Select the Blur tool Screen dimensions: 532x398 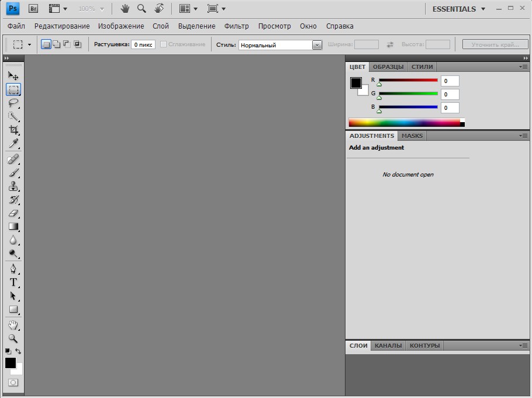pyautogui.click(x=13, y=240)
